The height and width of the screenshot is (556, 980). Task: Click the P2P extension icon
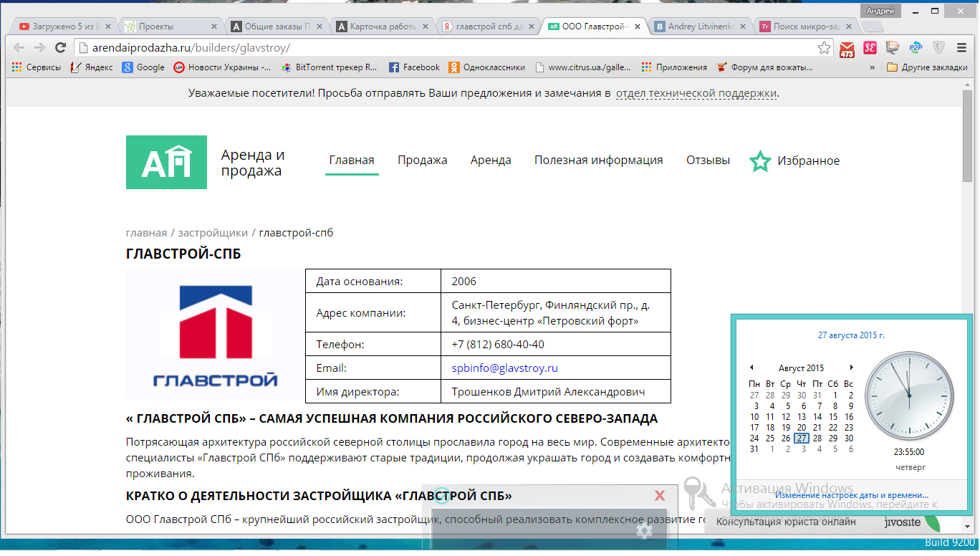point(916,48)
